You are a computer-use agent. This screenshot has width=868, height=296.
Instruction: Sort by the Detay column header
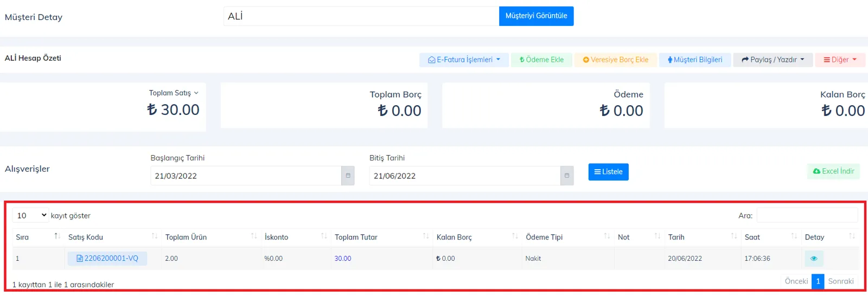pos(830,237)
